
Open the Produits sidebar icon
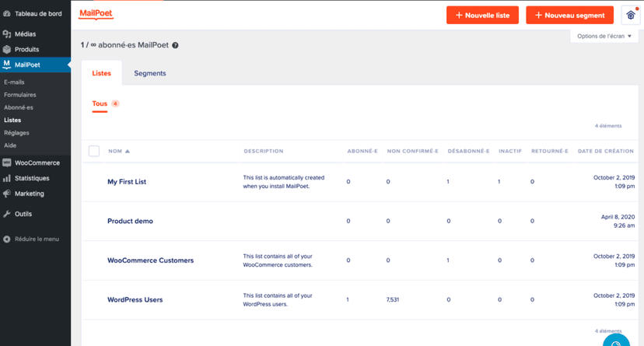[x=7, y=49]
